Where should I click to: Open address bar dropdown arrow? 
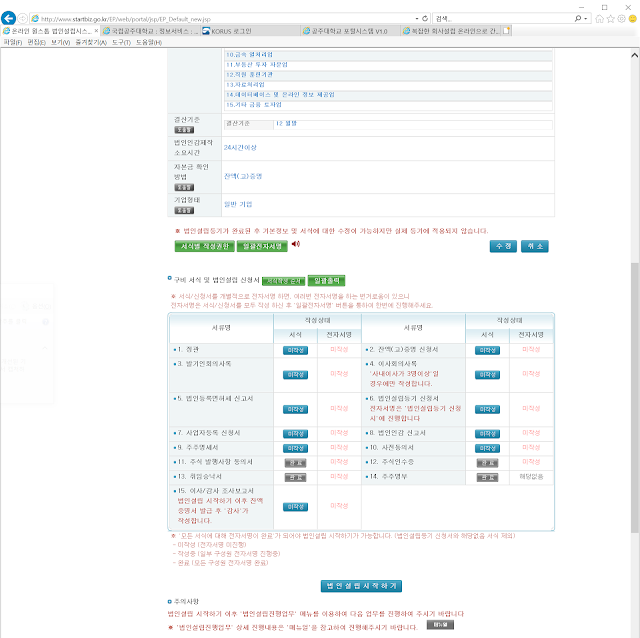(417, 19)
